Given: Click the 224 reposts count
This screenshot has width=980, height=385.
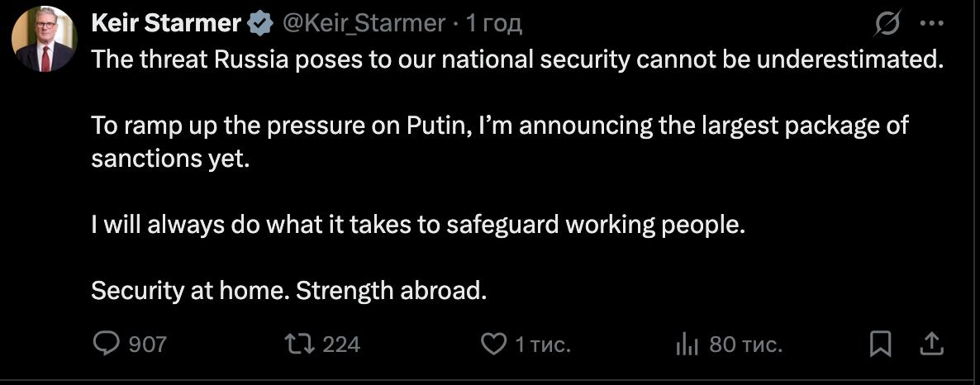Looking at the screenshot, I should click(x=340, y=344).
